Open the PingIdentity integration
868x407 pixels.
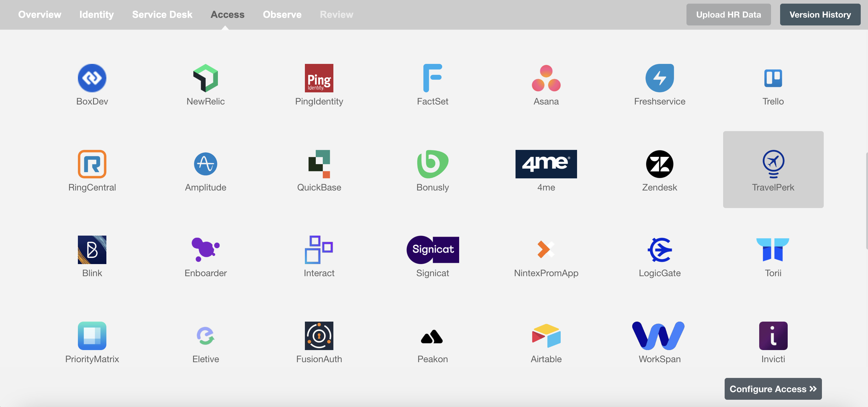click(319, 84)
